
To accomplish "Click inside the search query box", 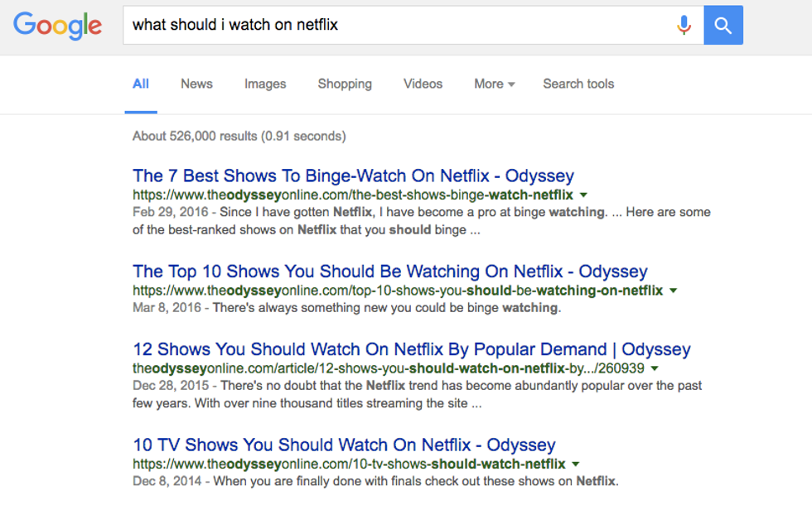I will tap(398, 25).
